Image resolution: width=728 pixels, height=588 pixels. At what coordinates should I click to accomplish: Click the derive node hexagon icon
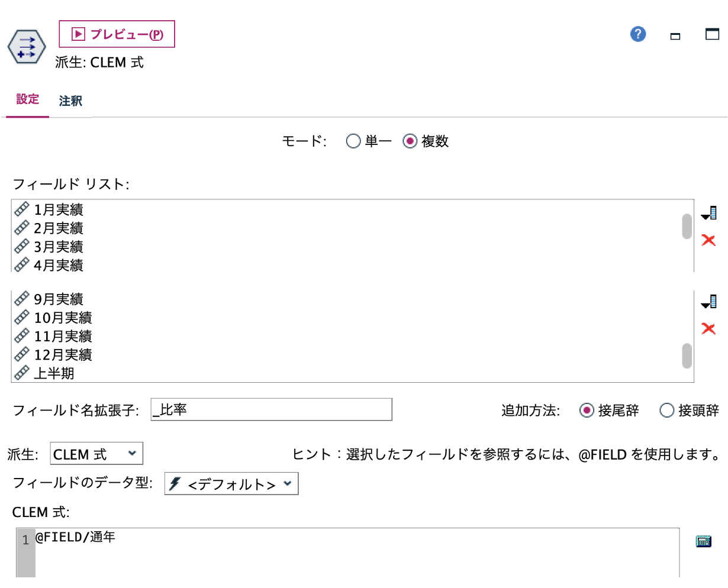(26, 46)
